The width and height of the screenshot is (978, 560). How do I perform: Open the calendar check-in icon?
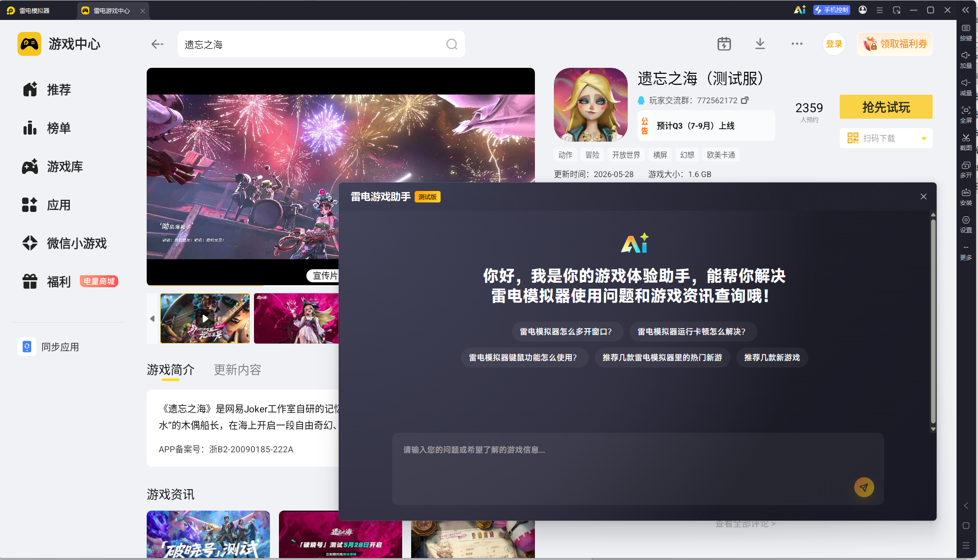tap(724, 44)
